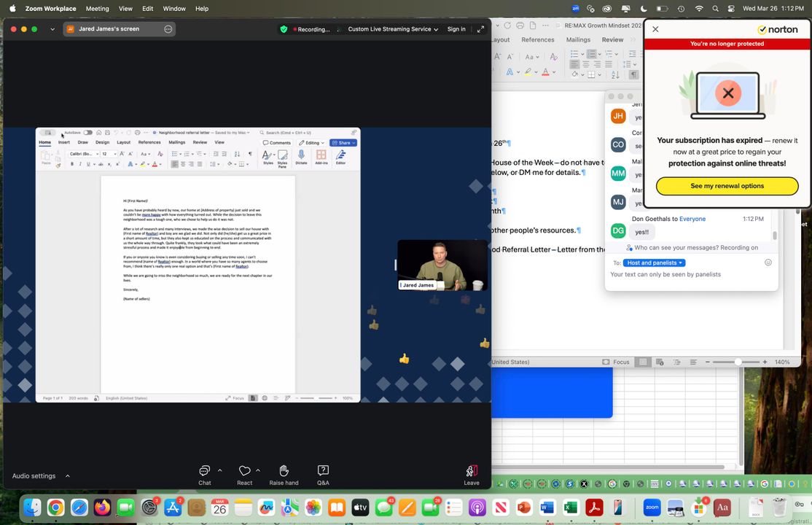Select the Mailings tab in Word
The image size is (812, 525).
[578, 40]
